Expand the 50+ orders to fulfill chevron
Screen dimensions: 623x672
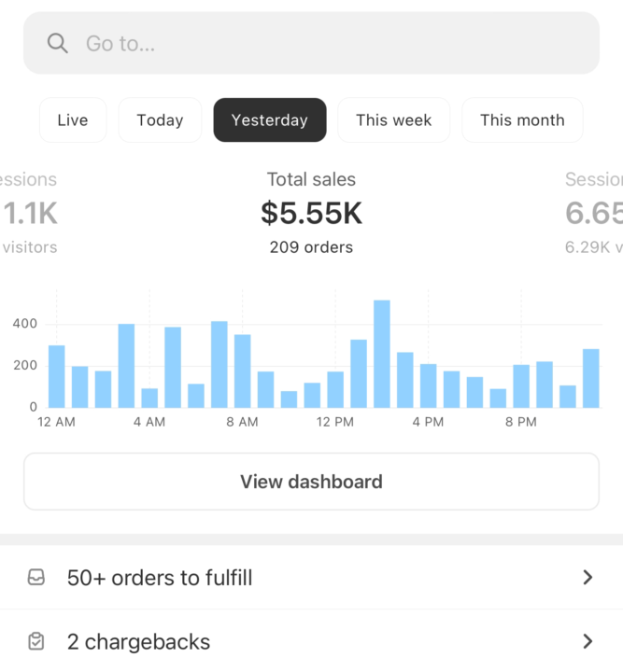point(588,578)
